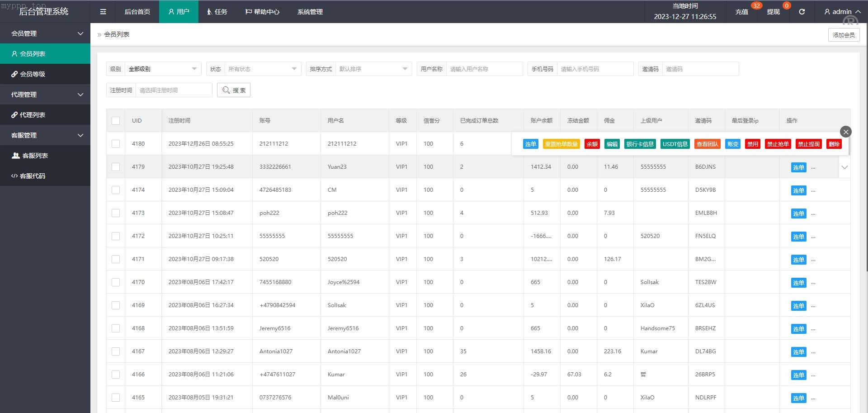
Task: Select the row checkbox for UID 4173
Action: (116, 213)
